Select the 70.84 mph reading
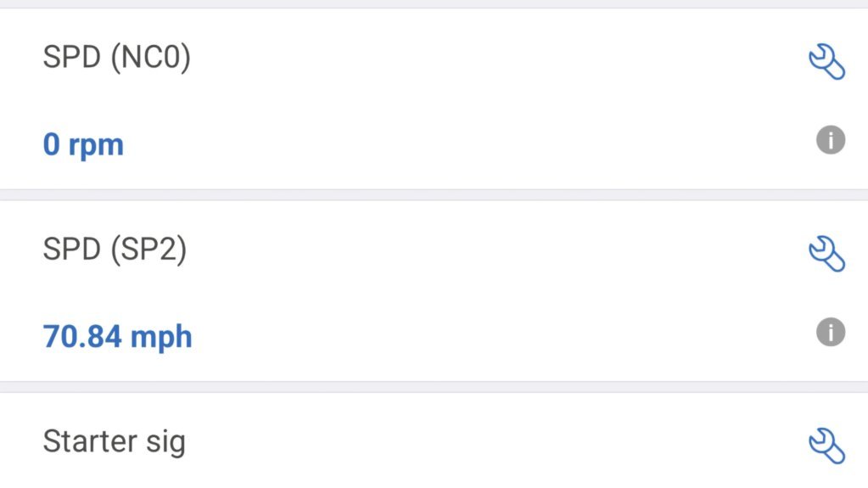The image size is (868, 488). click(x=117, y=337)
